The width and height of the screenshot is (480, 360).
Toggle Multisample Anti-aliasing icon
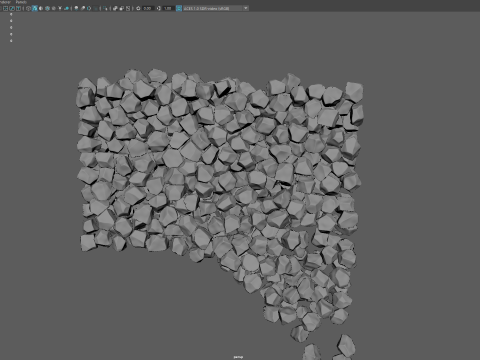[89, 8]
